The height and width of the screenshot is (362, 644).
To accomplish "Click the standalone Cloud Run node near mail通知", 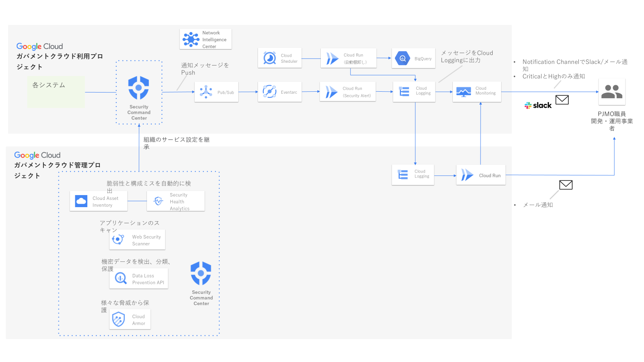I will (481, 175).
